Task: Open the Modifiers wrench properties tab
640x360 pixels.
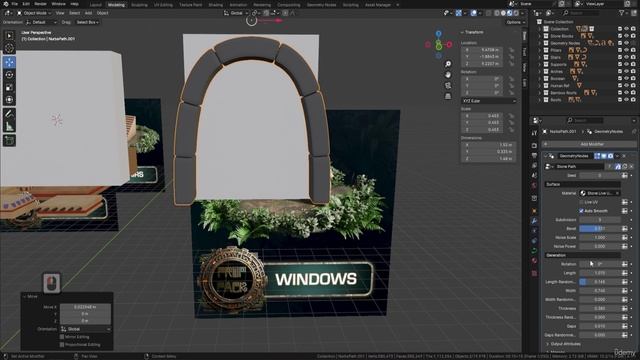Action: [534, 221]
